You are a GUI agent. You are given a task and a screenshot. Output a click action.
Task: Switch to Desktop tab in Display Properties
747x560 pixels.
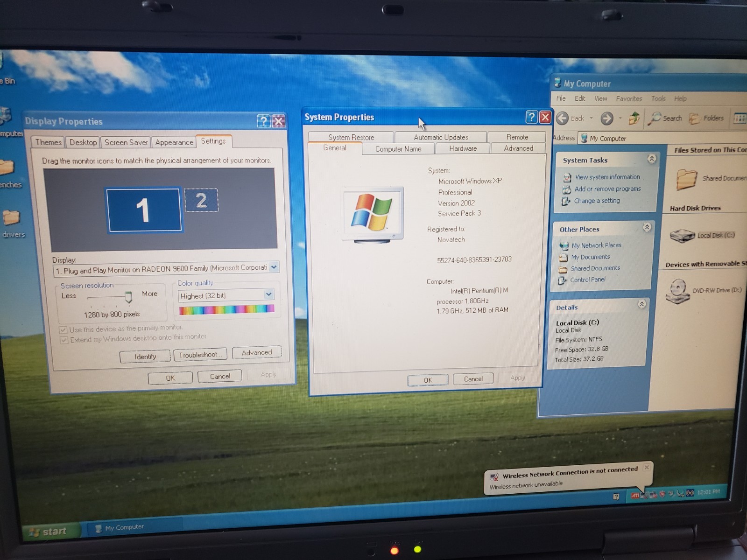[x=83, y=142]
